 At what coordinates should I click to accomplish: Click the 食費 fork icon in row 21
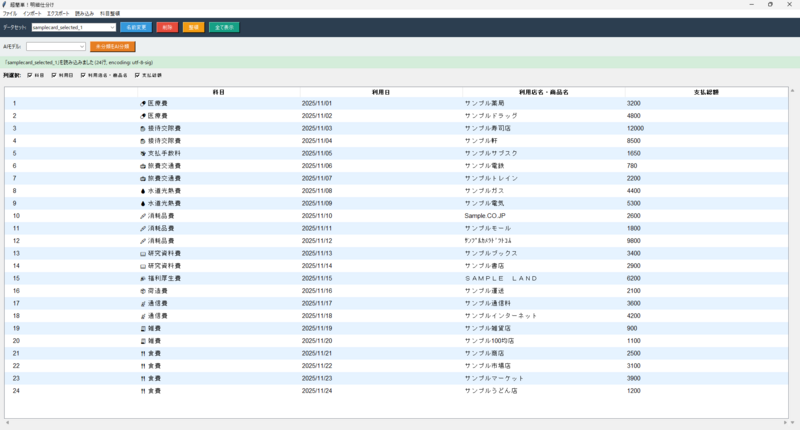[143, 353]
